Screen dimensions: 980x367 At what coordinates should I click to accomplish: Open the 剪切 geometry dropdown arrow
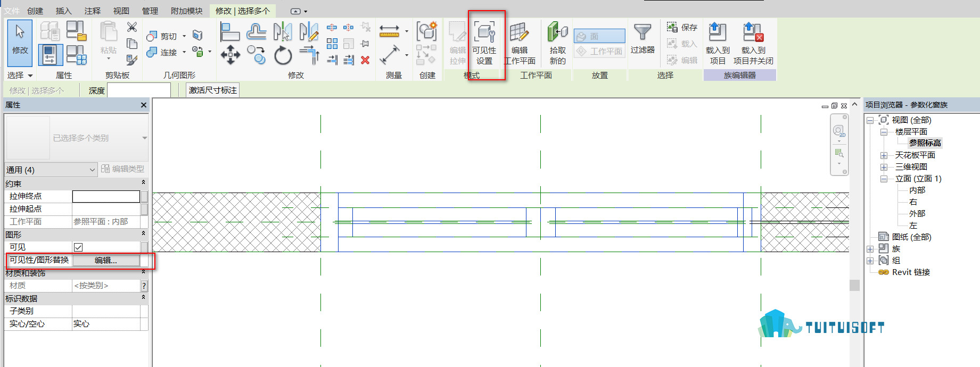coord(184,36)
